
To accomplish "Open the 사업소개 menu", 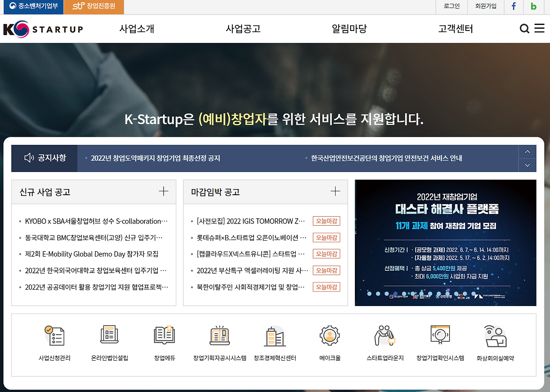I will coord(137,29).
